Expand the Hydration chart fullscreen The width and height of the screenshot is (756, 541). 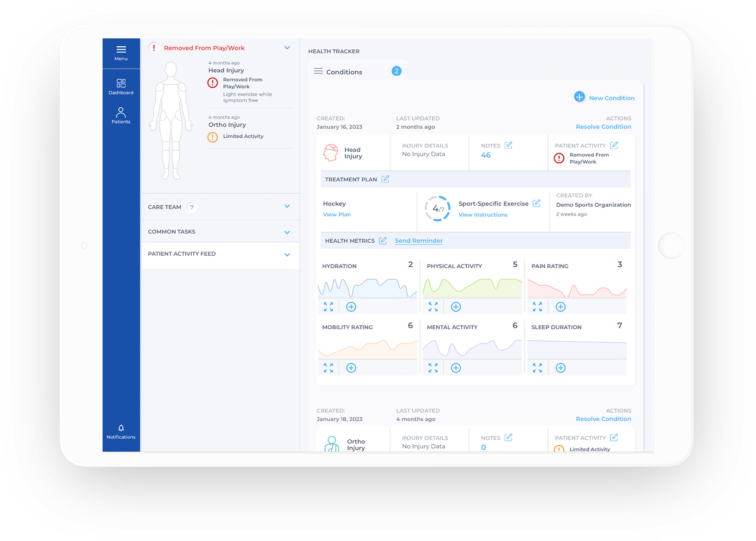tap(329, 307)
